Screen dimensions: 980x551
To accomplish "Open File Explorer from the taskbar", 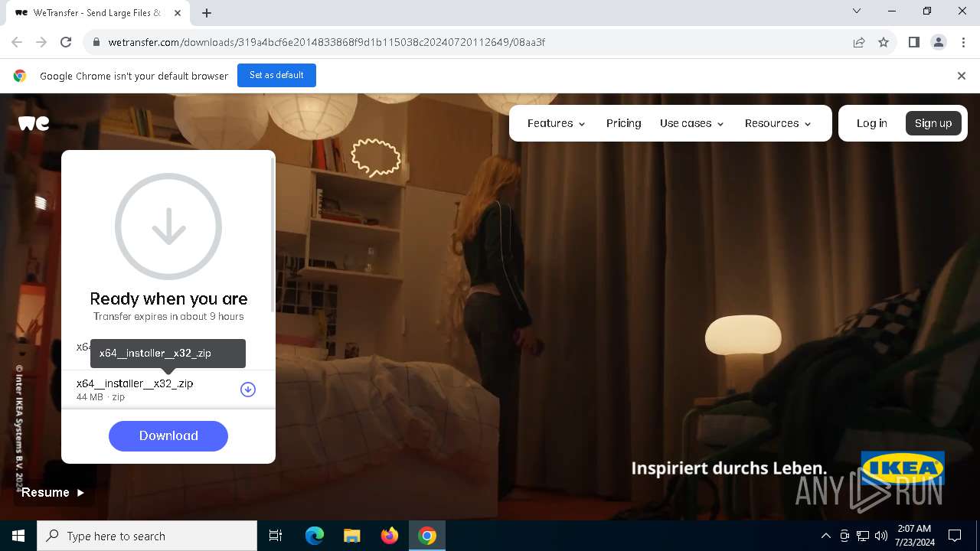I will 351,536.
